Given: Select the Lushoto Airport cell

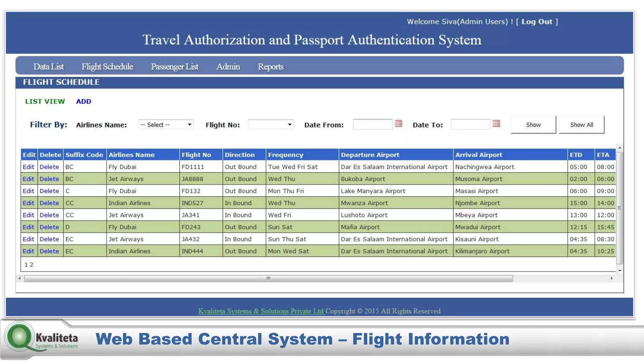Looking at the screenshot, I should click(x=396, y=215).
